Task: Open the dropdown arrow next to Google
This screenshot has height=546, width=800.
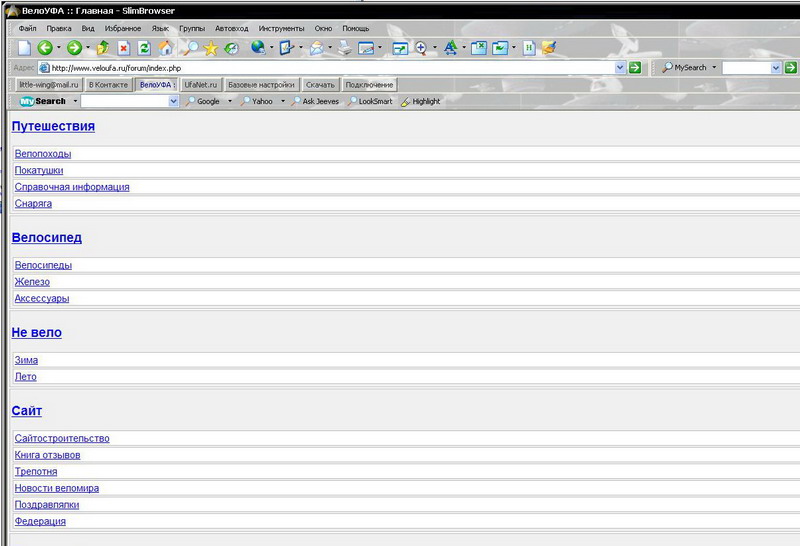Action: [230, 101]
